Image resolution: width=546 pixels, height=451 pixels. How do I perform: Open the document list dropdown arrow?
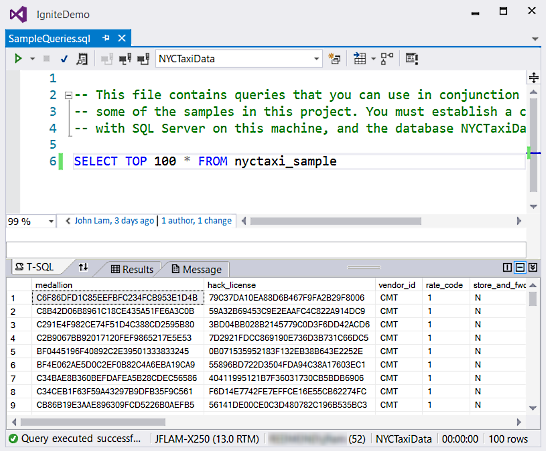click(x=535, y=39)
